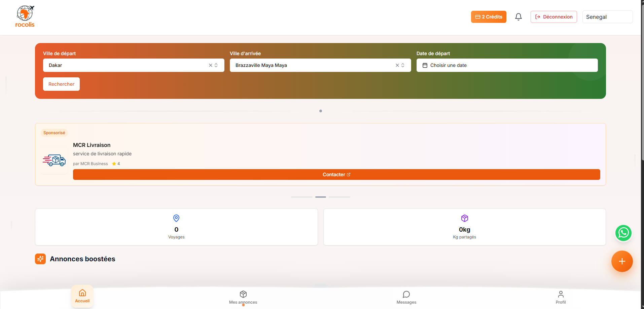Click the Annonces boostées sparkle icon
This screenshot has width=644, height=309.
pos(40,259)
